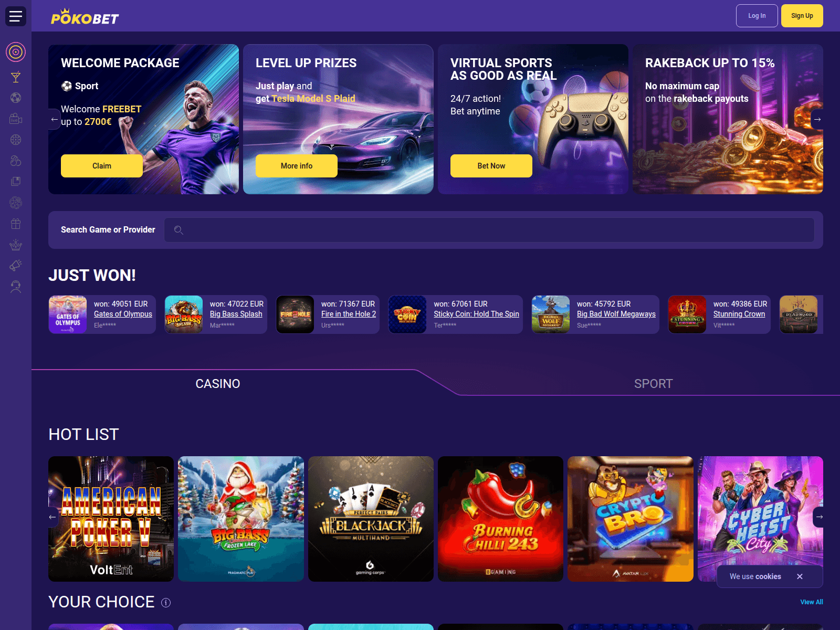
Task: Click the Search Game or Provider field
Action: (x=489, y=230)
